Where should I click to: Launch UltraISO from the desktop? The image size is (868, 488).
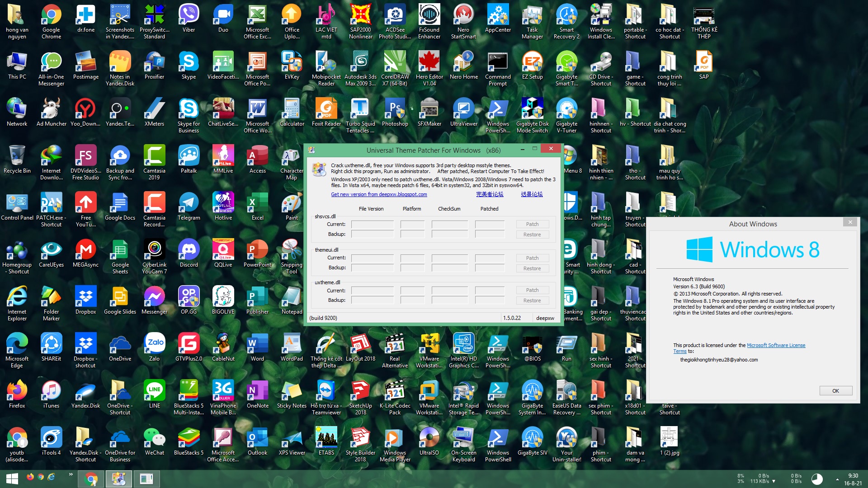coord(429,441)
